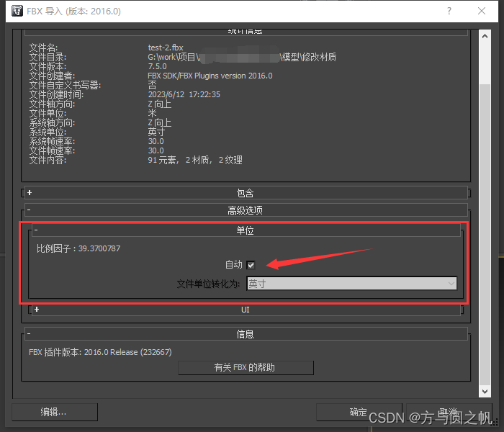This screenshot has height=432, width=504.
Task: Collapse the 信息 rollout minus icon
Action: click(30, 334)
